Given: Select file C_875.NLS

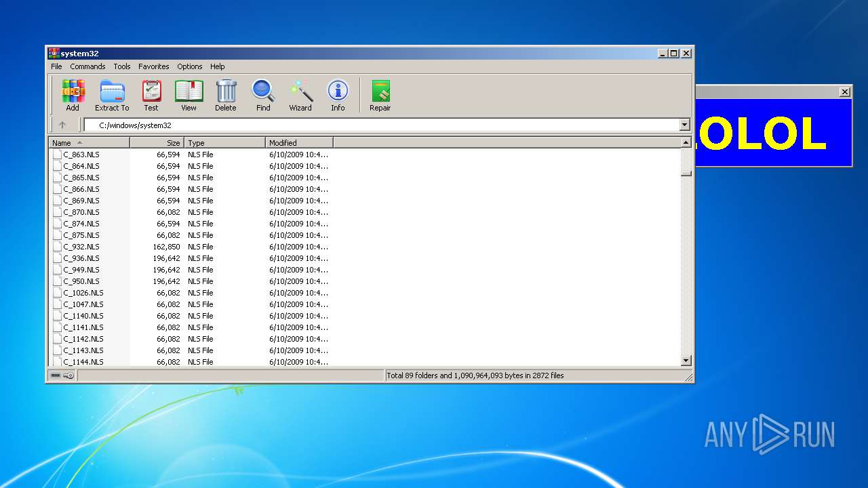Looking at the screenshot, I should point(81,235).
